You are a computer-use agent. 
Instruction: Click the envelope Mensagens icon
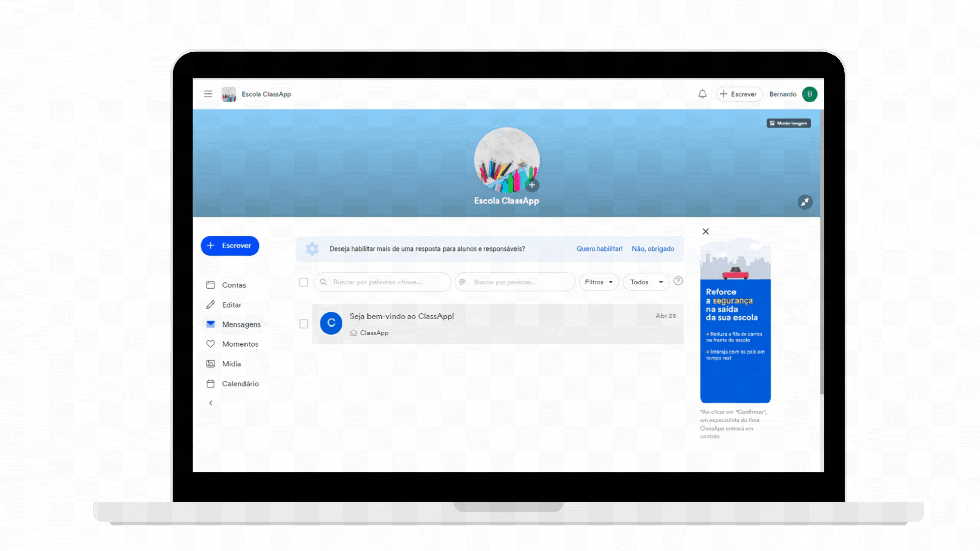point(210,324)
